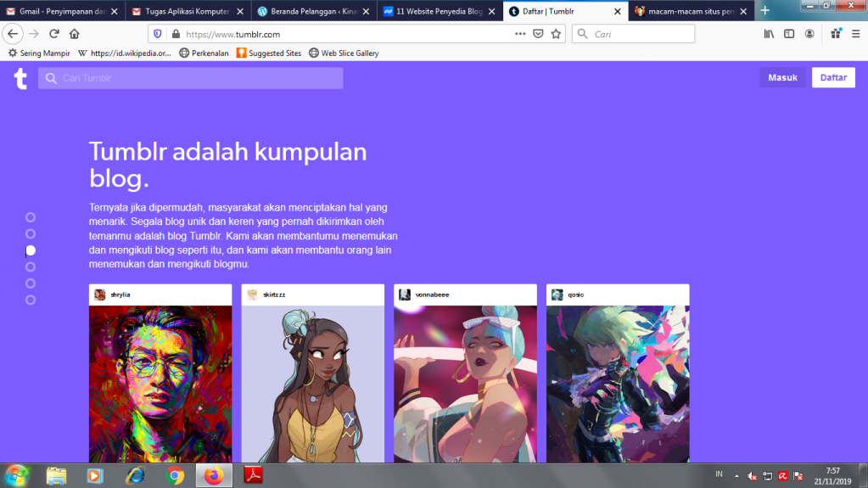
Task: Go to the Firefox home page icon
Action: (75, 34)
